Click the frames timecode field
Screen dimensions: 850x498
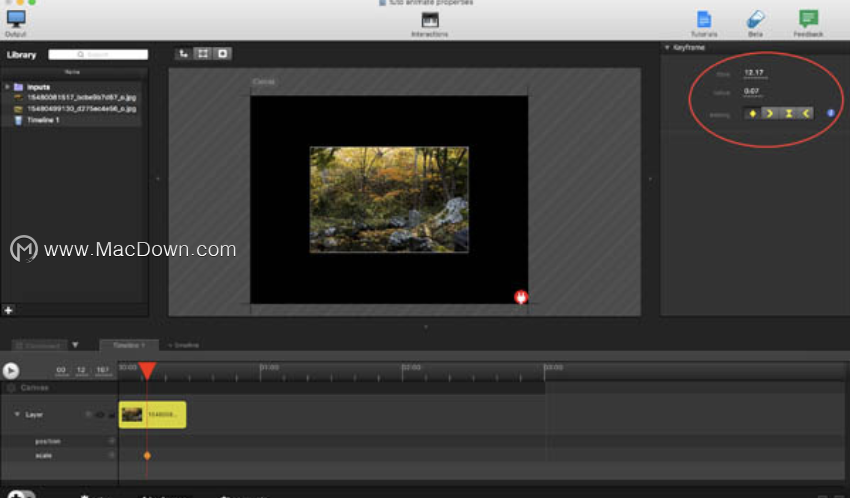pos(102,370)
